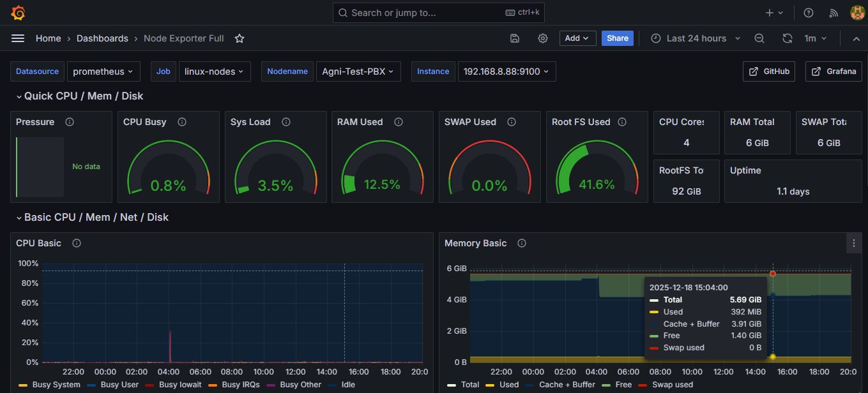
Task: Click the Root FS Used gauge showing 41.6%
Action: (x=597, y=169)
